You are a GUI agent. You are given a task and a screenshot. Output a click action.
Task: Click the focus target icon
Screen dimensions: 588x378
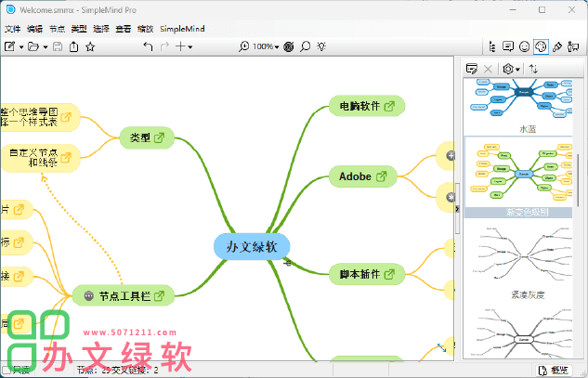pos(289,46)
